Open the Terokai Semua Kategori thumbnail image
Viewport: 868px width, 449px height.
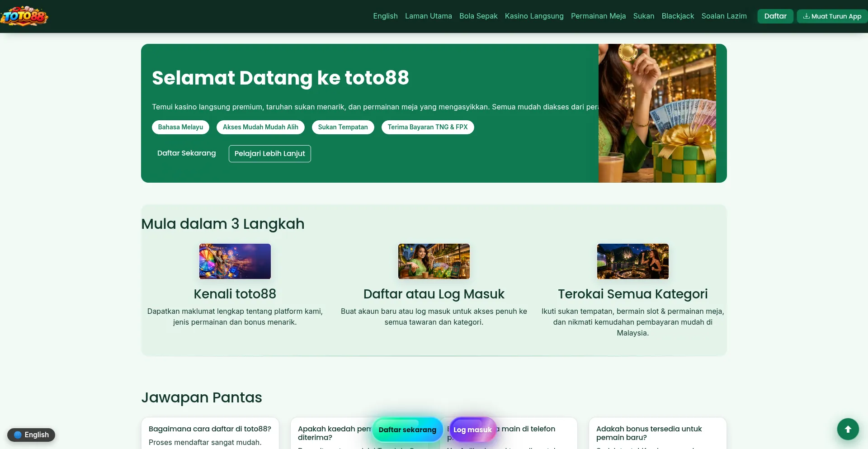tap(633, 261)
